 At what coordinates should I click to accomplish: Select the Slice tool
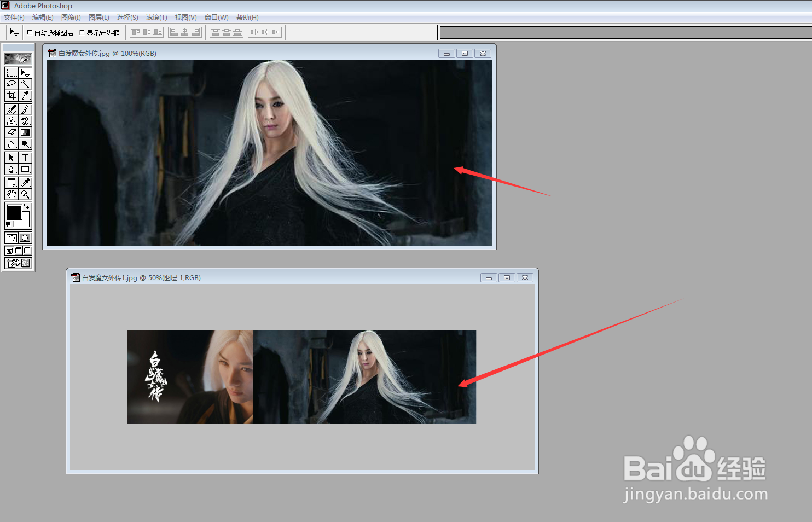pyautogui.click(x=25, y=96)
